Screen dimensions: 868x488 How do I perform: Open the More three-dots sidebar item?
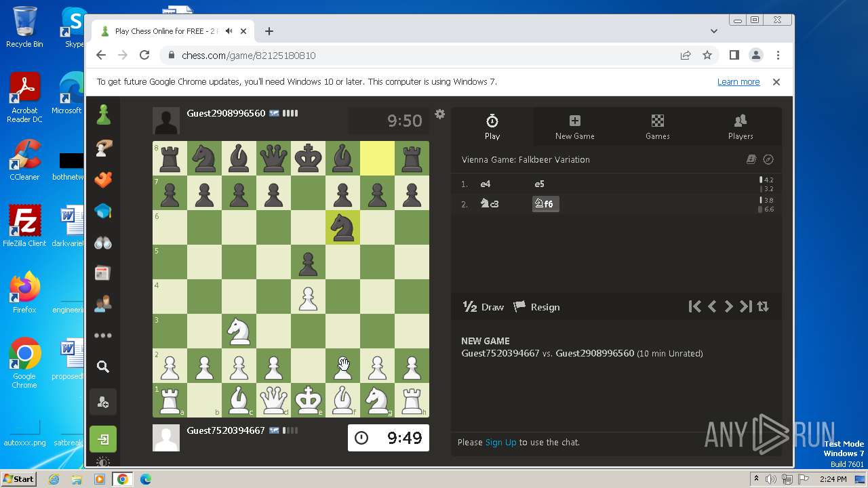[103, 335]
